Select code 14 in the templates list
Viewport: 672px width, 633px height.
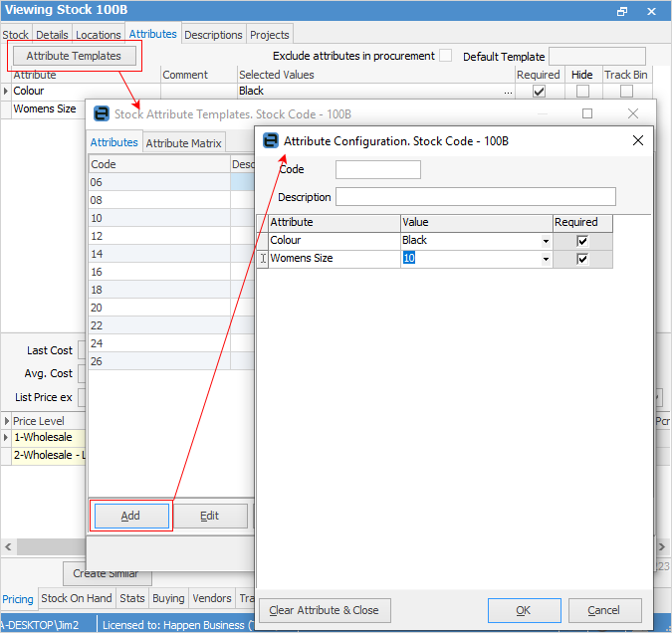(x=159, y=254)
